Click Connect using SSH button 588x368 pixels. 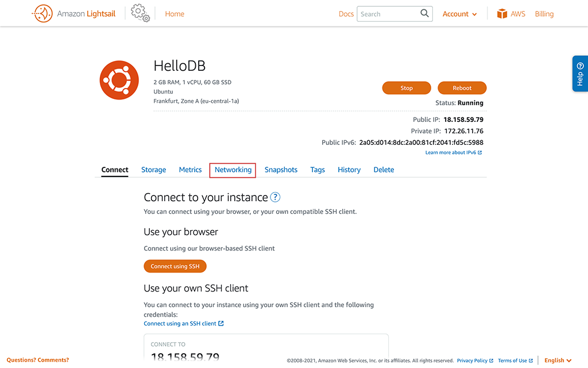tap(175, 266)
